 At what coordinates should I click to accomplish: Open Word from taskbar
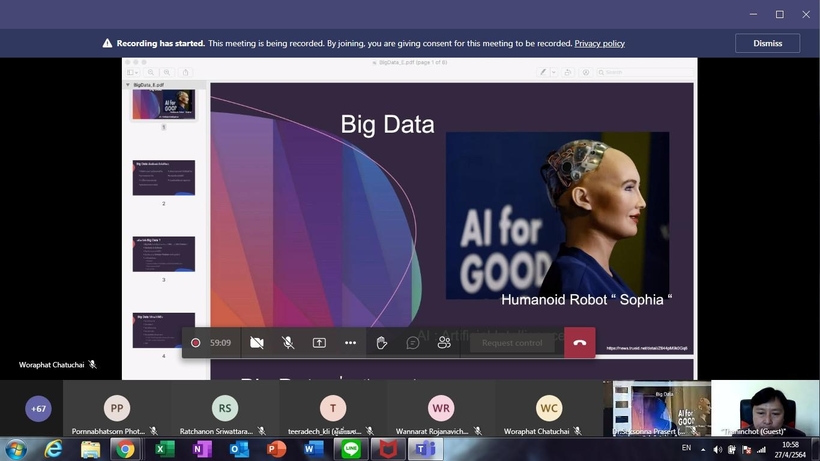coord(313,450)
